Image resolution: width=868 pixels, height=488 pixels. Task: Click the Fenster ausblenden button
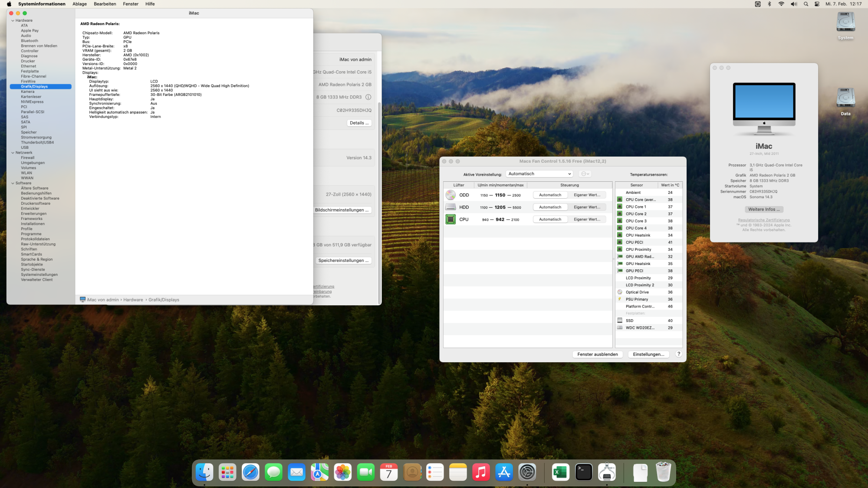coord(597,354)
